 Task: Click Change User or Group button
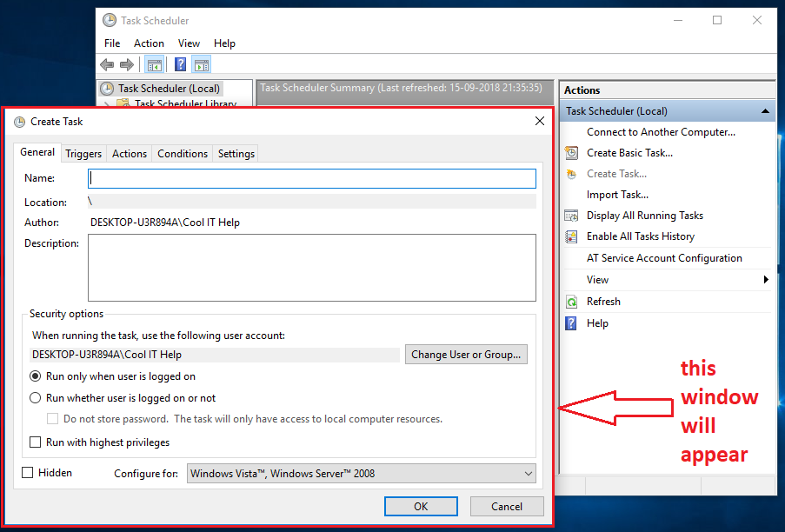coord(466,355)
